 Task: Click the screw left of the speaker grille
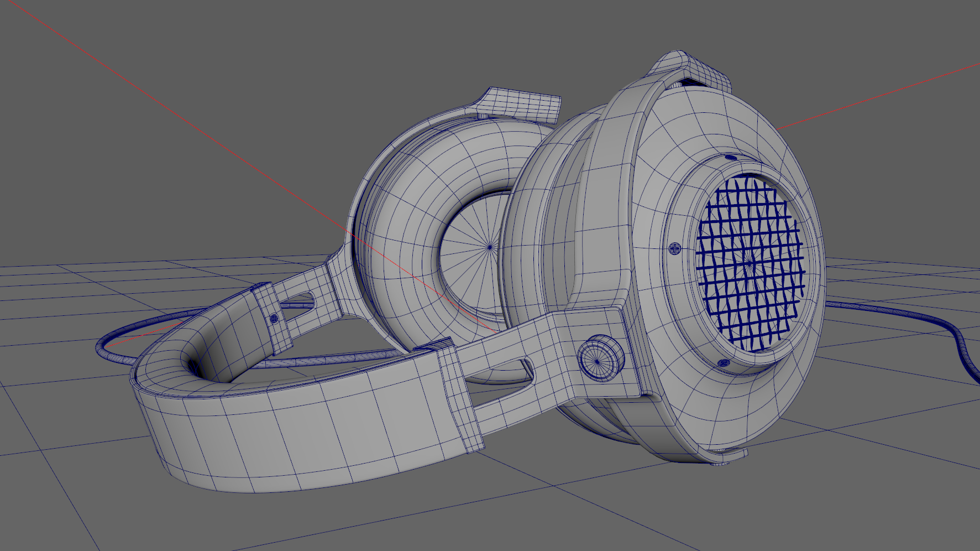coord(675,249)
